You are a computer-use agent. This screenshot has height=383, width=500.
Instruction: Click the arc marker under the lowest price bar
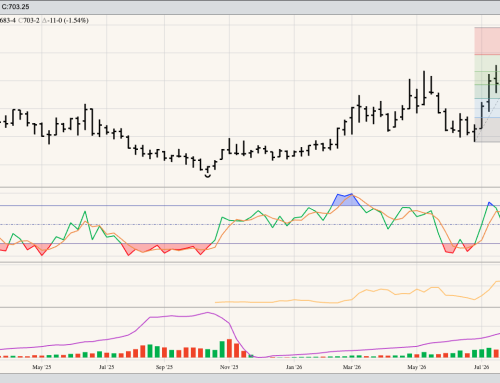click(x=208, y=176)
